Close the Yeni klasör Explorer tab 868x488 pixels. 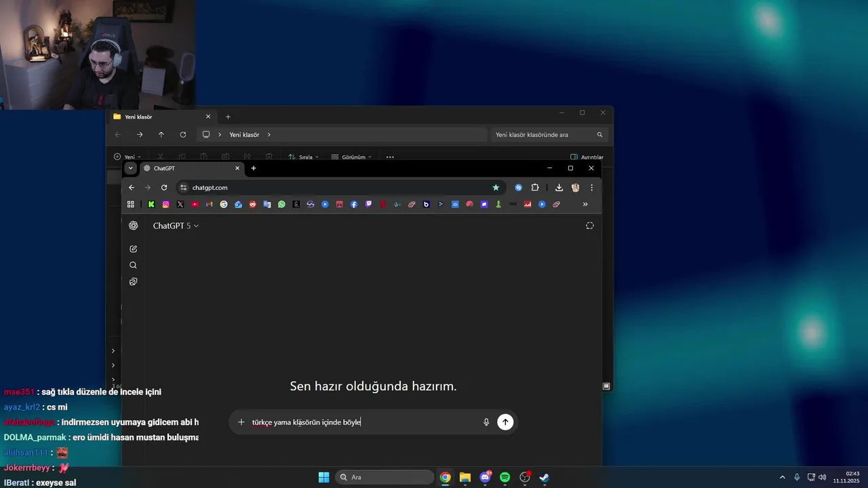pos(208,117)
